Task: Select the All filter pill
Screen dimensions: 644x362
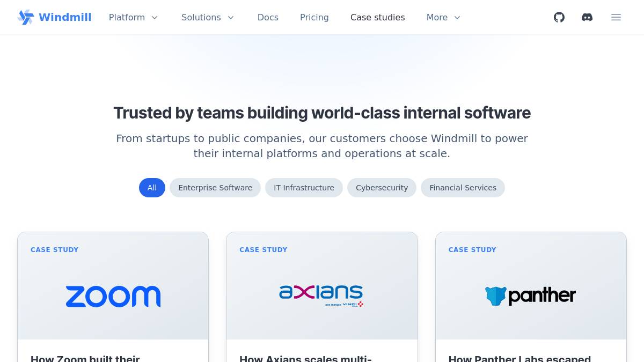Action: click(152, 188)
